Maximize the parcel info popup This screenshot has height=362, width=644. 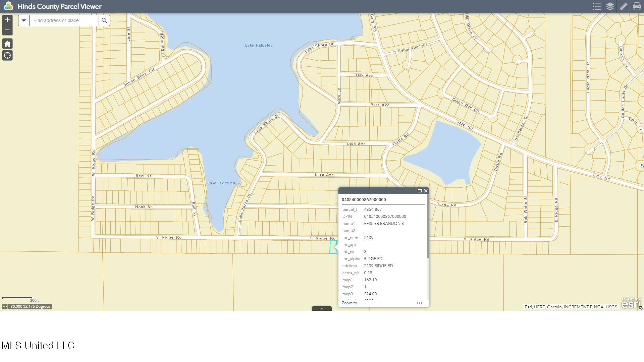(x=420, y=191)
